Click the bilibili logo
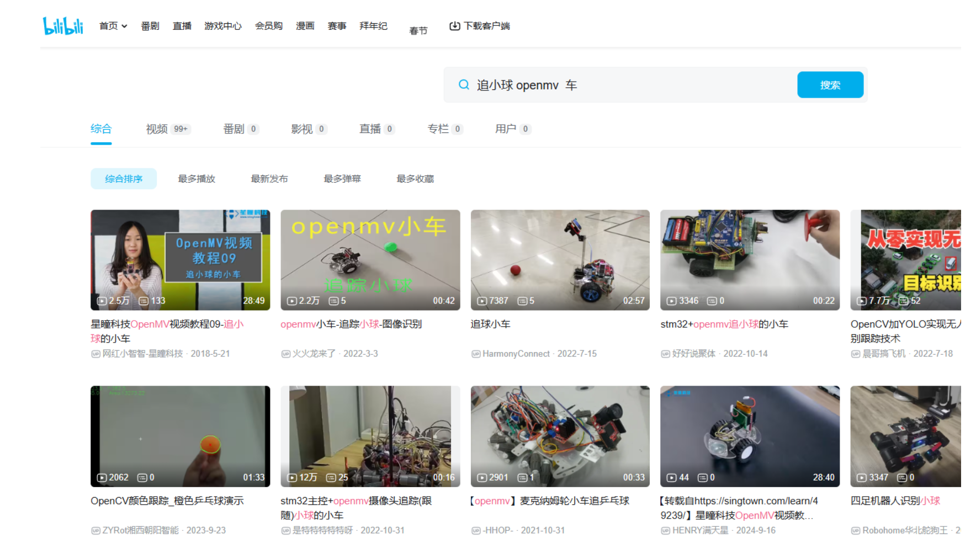The width and height of the screenshot is (976, 560). (62, 25)
